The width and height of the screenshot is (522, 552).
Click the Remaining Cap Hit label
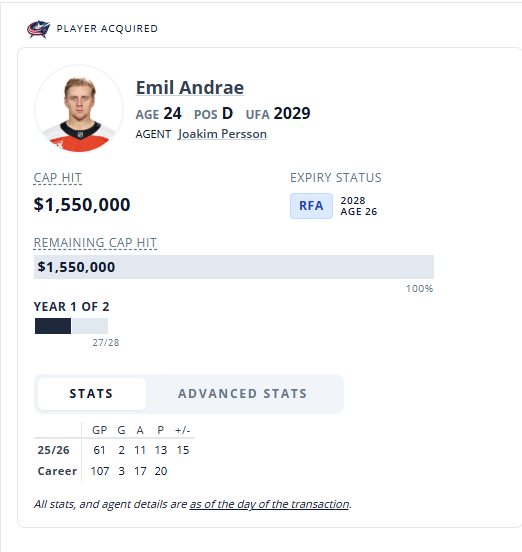[x=95, y=243]
